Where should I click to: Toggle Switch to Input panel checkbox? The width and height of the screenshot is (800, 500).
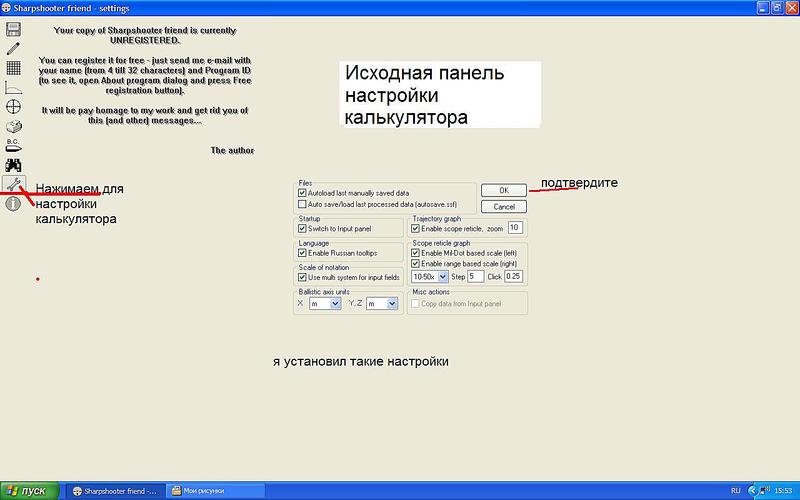click(x=302, y=229)
